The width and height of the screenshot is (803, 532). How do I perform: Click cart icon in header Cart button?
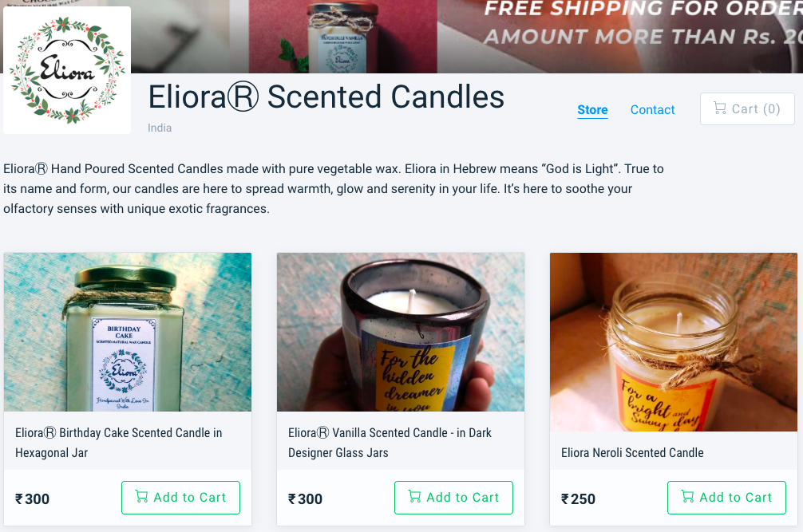pyautogui.click(x=720, y=108)
